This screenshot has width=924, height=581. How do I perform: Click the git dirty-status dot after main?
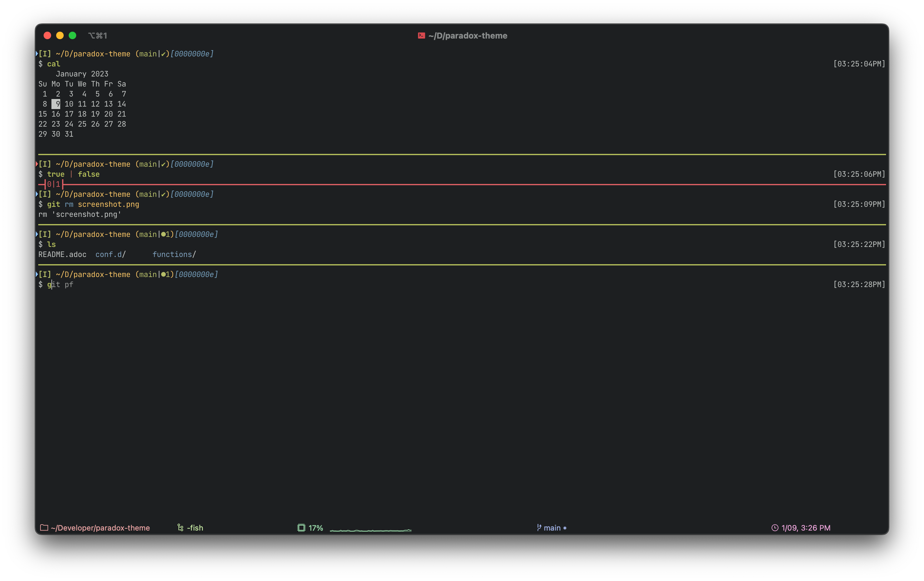[565, 528]
